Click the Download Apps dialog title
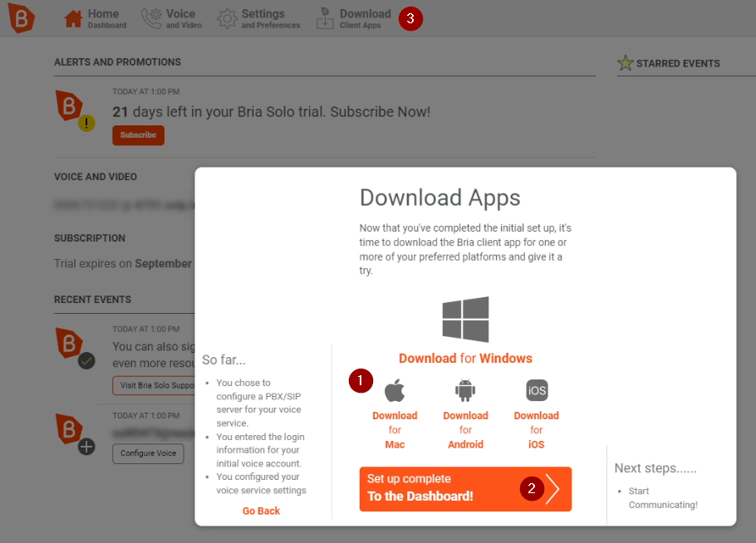This screenshot has width=756, height=543. (x=439, y=198)
